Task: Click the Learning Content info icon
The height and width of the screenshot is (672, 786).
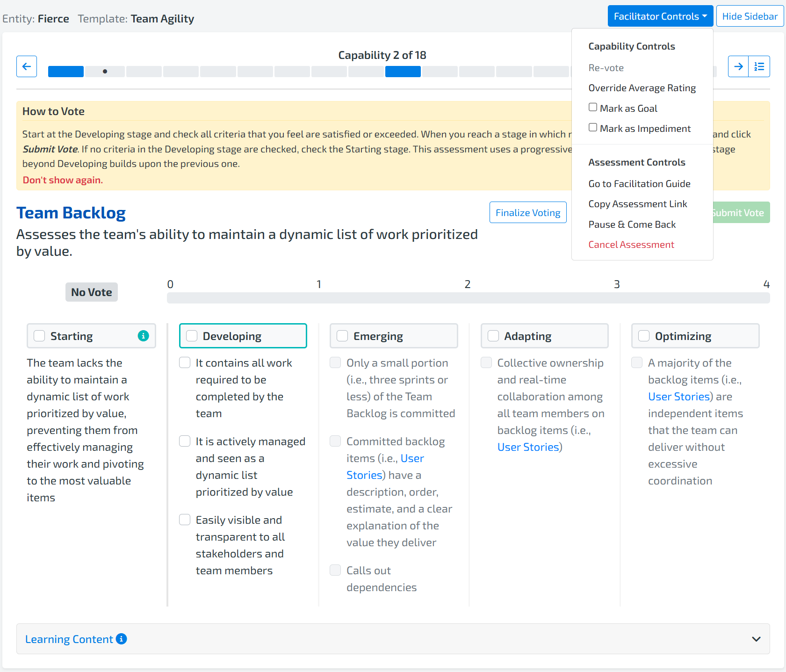Action: (121, 639)
